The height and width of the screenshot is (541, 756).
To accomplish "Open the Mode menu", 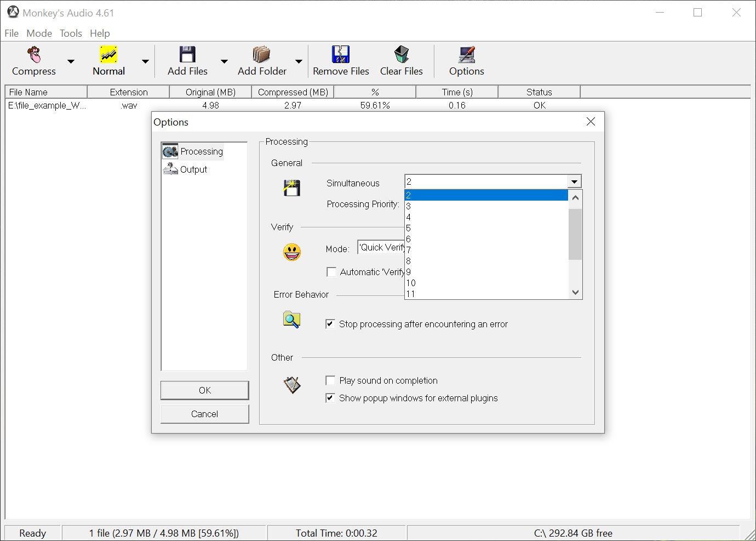I will point(39,33).
